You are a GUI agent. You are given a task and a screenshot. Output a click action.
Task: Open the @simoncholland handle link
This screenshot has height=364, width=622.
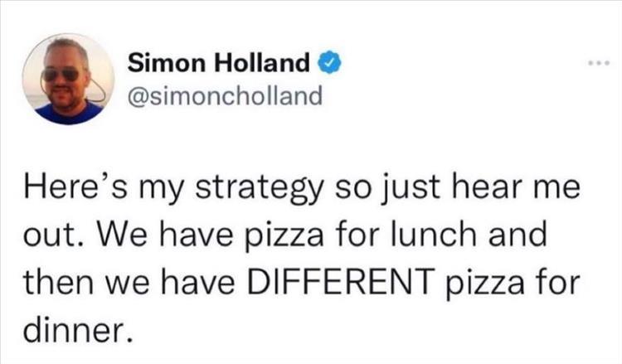(x=224, y=96)
